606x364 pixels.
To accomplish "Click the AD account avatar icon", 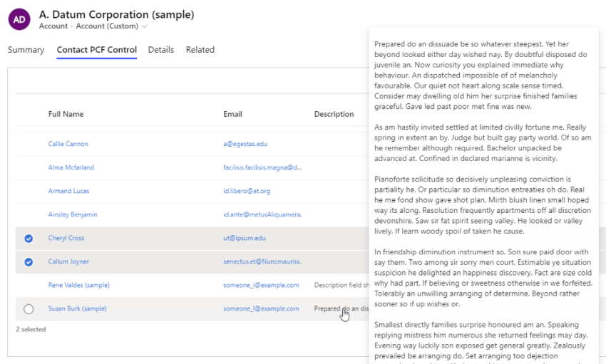I will click(x=19, y=19).
